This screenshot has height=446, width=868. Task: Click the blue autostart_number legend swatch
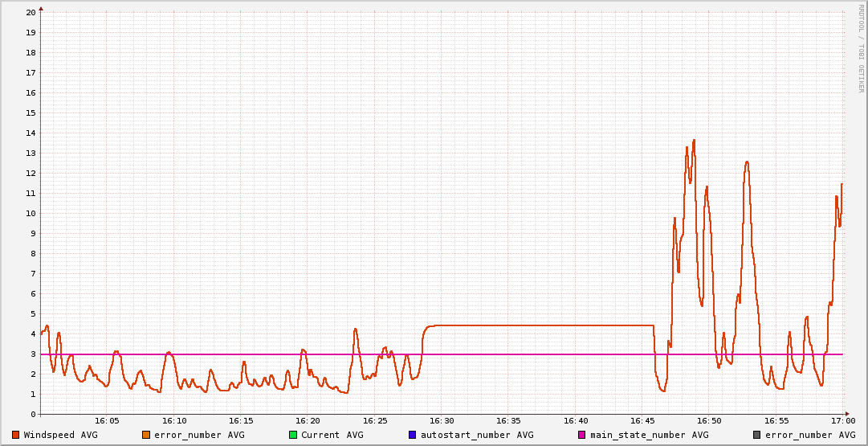413,435
